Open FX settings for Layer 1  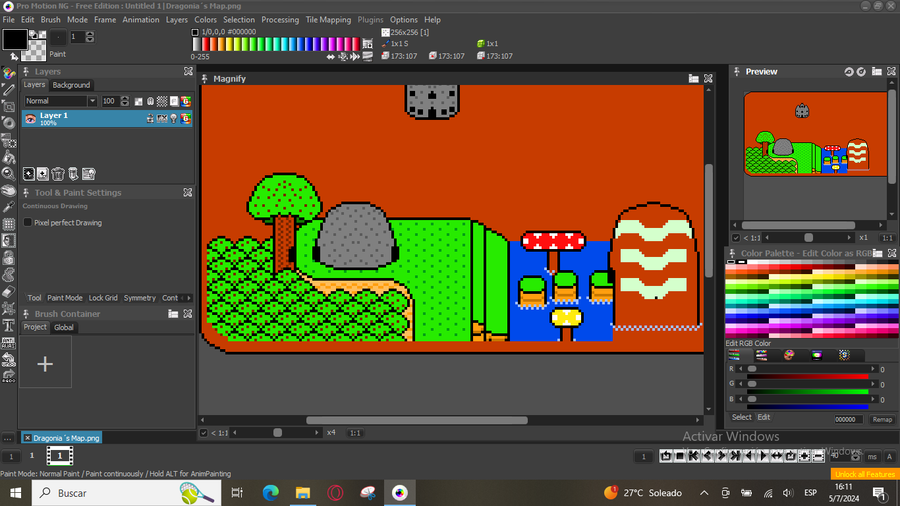coord(162,119)
